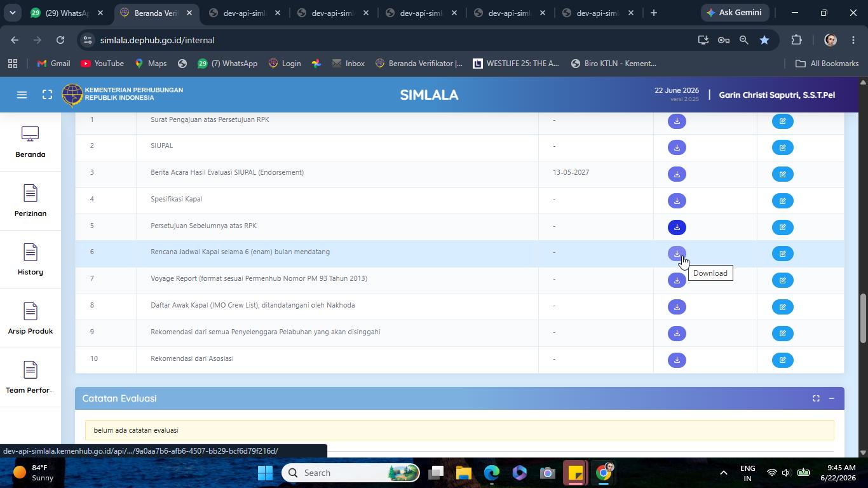Screen dimensions: 868x488
Task: Download Rekomendasi dari Asosiasi file
Action: (677, 360)
